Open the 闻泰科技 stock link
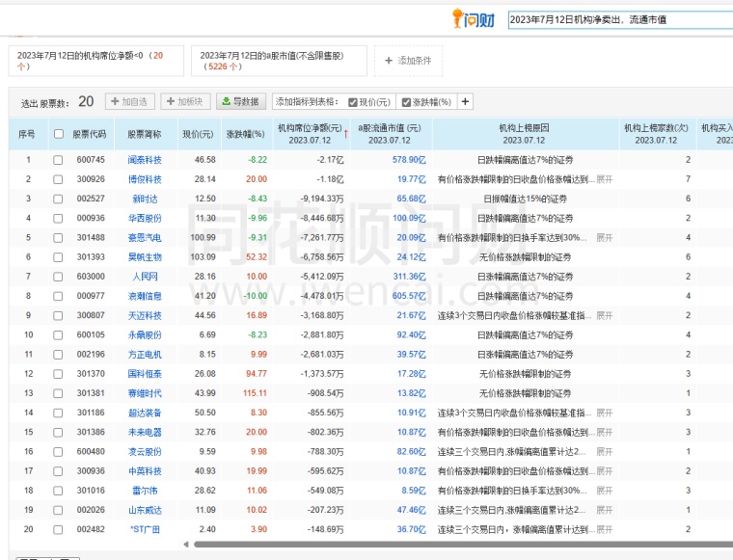Image resolution: width=733 pixels, height=560 pixels. point(145,160)
